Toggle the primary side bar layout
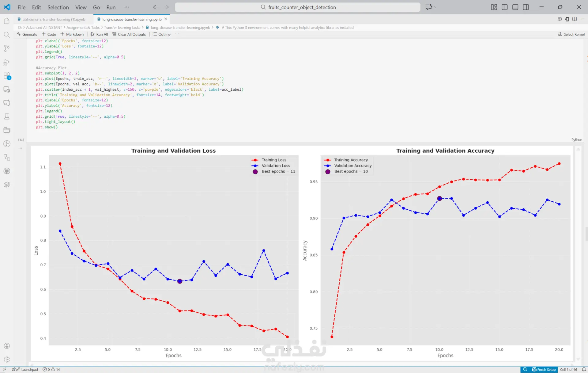 (x=505, y=7)
